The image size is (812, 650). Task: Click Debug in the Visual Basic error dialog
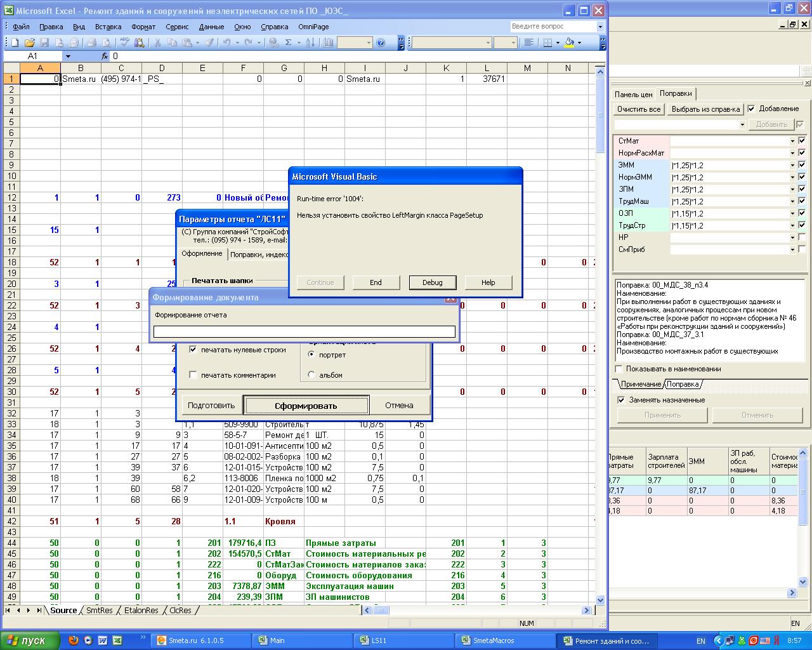click(x=432, y=282)
